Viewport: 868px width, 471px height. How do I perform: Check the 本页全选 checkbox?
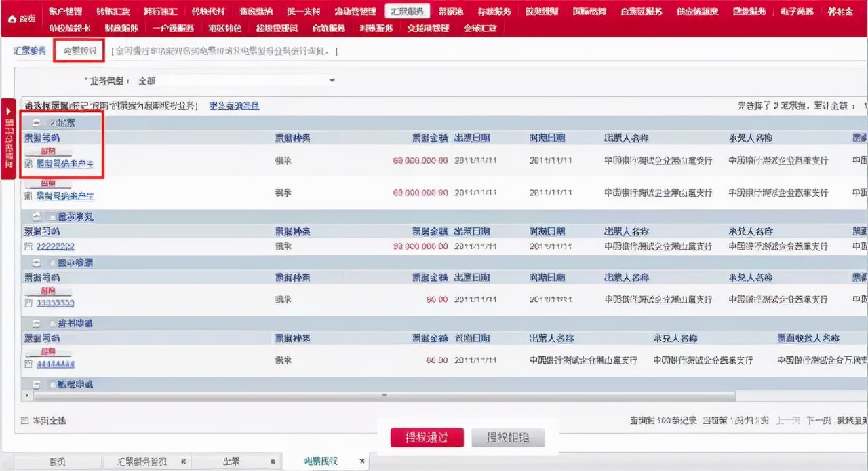[x=23, y=420]
